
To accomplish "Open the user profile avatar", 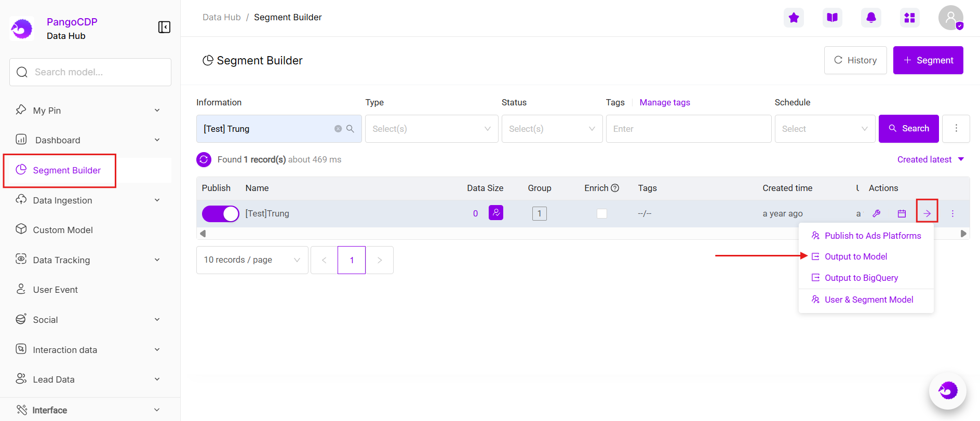I will tap(951, 18).
